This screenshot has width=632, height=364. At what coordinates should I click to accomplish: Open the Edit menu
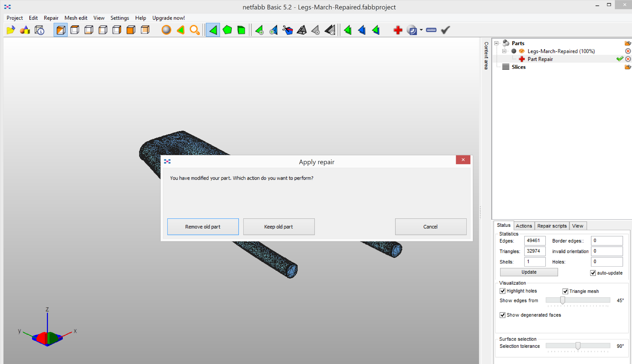pos(33,18)
